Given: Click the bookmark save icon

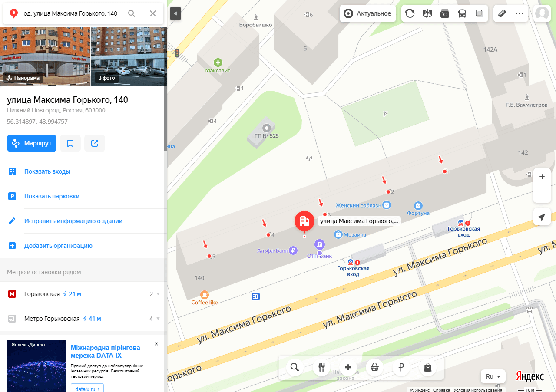Looking at the screenshot, I should click(x=70, y=143).
